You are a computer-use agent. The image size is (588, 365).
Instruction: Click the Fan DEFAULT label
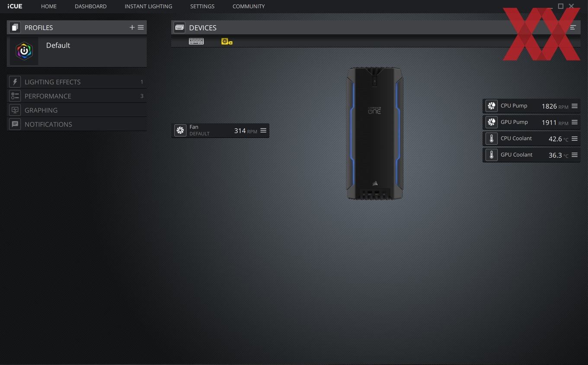(x=199, y=134)
